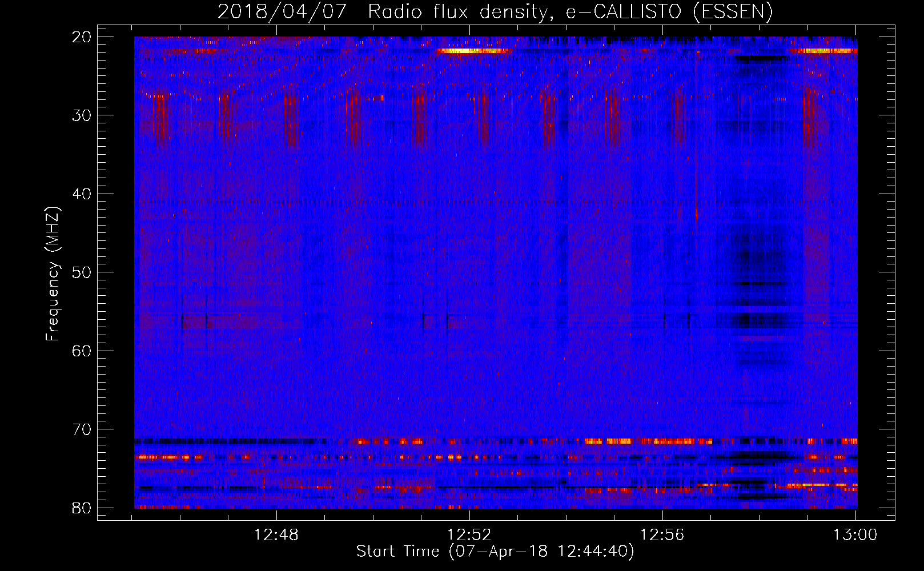Click the 'Start Time (07-Apr-18 12:44:40)' label

[495, 552]
